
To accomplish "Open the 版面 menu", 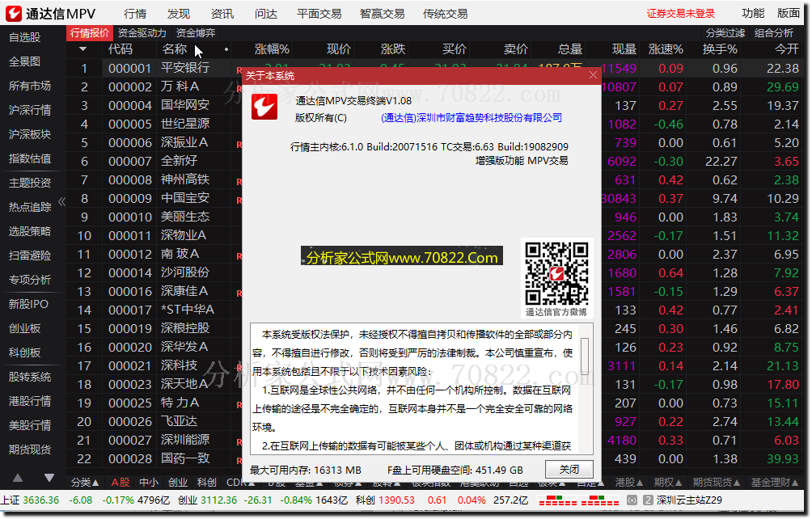I will tap(789, 14).
